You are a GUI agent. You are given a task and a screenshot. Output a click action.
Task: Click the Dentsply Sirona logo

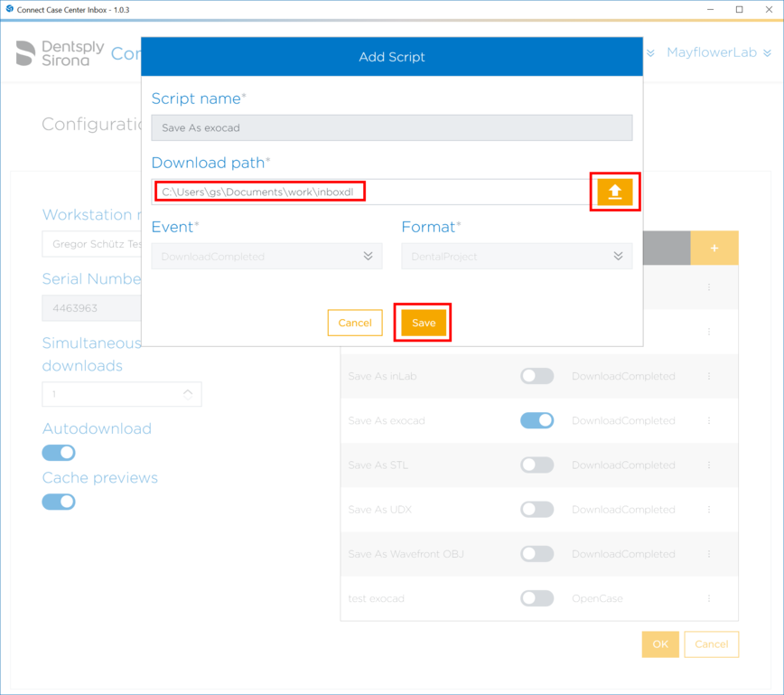coord(60,53)
